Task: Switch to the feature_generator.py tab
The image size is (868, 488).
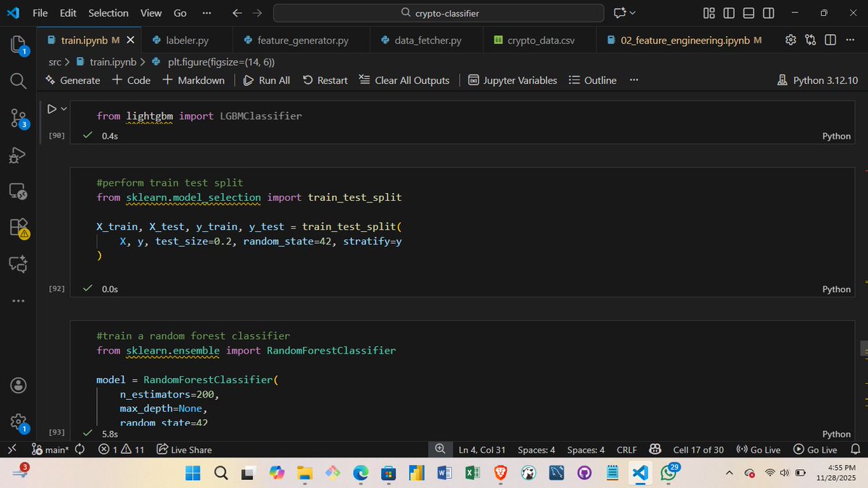Action: coord(302,40)
